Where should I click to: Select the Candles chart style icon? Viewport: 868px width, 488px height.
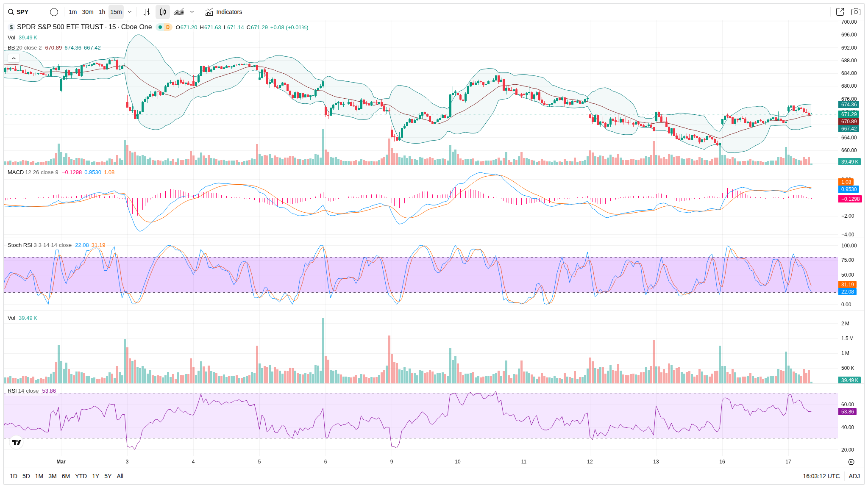coord(163,12)
